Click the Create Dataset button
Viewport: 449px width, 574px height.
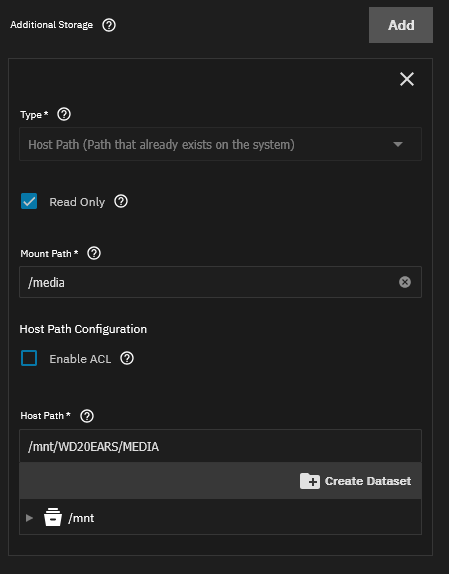tap(356, 481)
